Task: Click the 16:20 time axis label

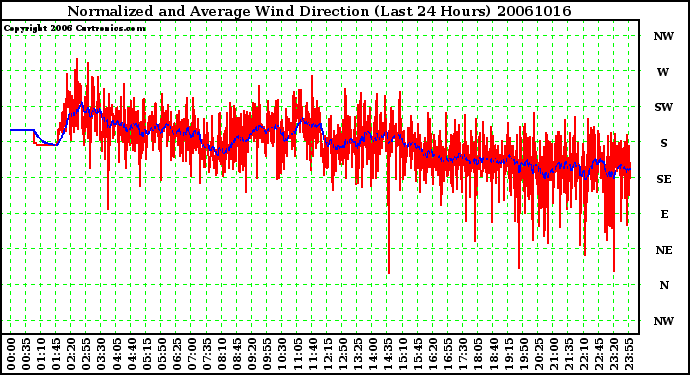Action: point(433,354)
